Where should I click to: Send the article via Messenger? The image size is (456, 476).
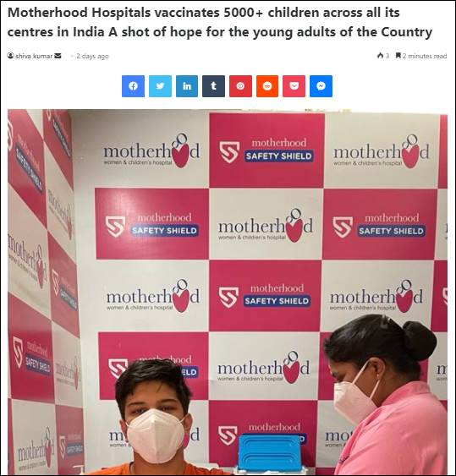coord(321,86)
